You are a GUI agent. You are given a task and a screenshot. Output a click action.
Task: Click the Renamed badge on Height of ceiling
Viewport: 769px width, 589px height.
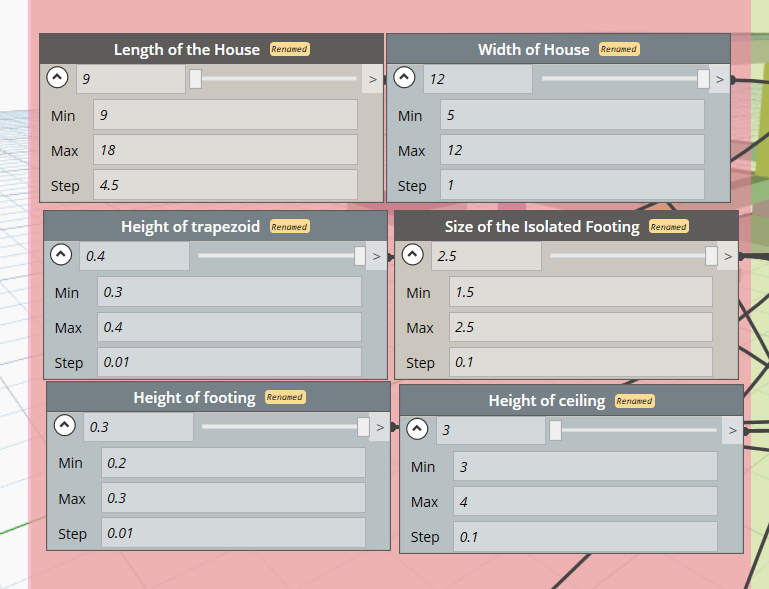(634, 401)
